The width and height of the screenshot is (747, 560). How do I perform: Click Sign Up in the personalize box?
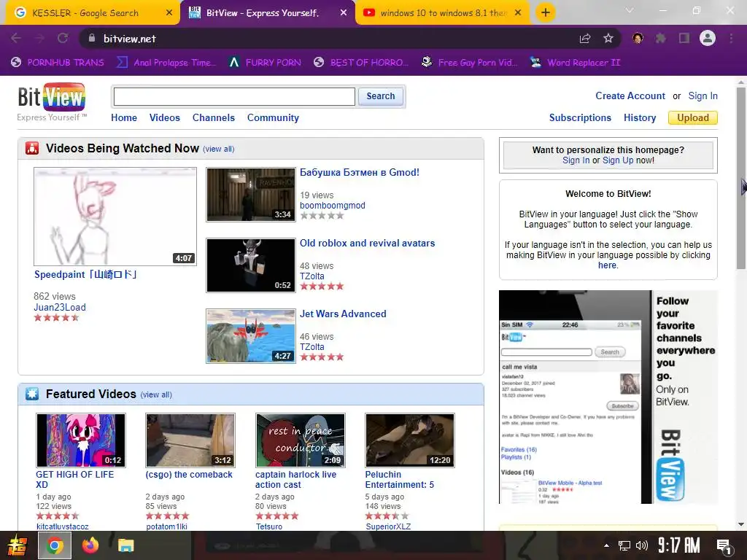pyautogui.click(x=618, y=160)
